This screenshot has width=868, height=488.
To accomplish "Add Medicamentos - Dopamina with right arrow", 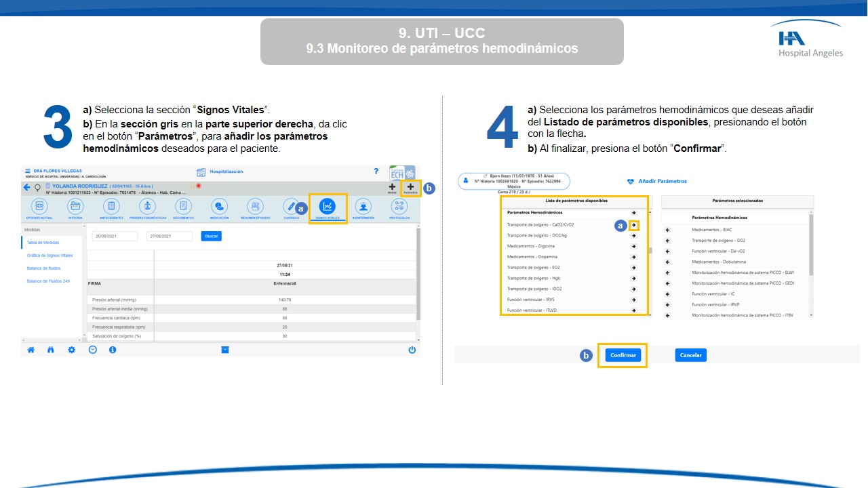I will (633, 257).
